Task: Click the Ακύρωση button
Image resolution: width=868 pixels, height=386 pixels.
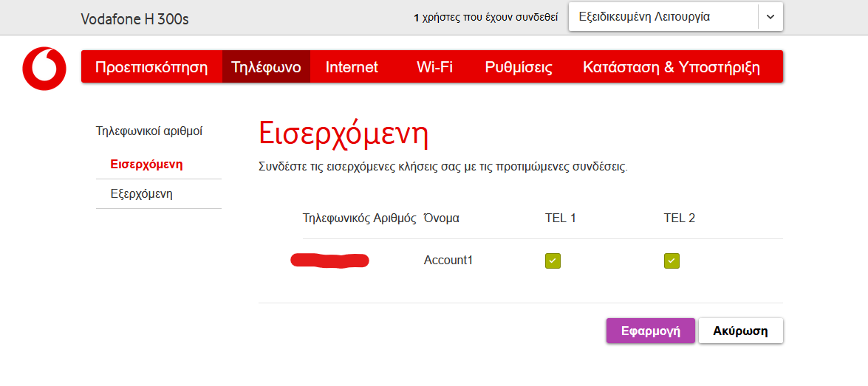Action: 741,331
